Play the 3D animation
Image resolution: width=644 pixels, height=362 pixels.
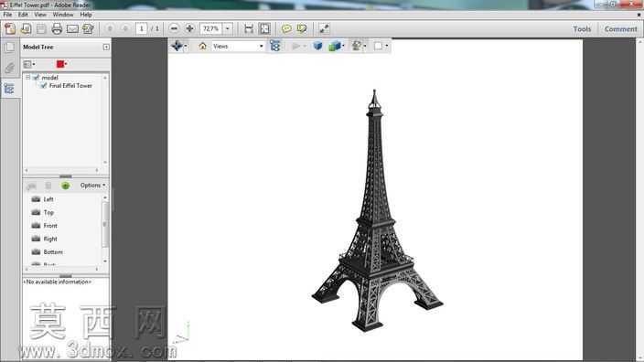pyautogui.click(x=295, y=47)
